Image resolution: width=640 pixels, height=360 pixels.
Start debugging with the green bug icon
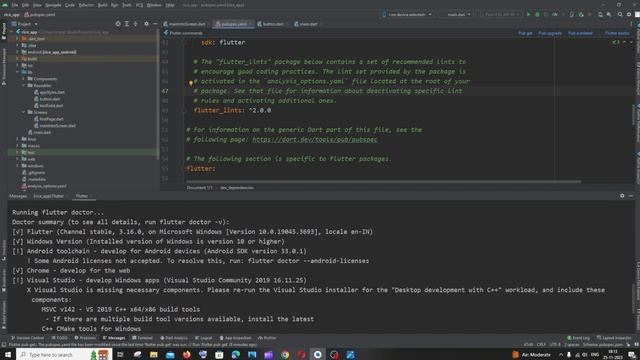(x=537, y=14)
